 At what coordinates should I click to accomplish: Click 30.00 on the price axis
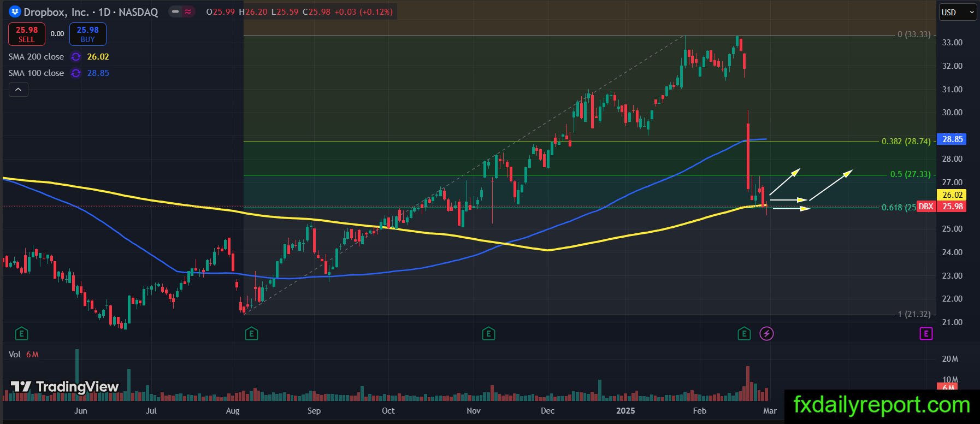point(953,113)
